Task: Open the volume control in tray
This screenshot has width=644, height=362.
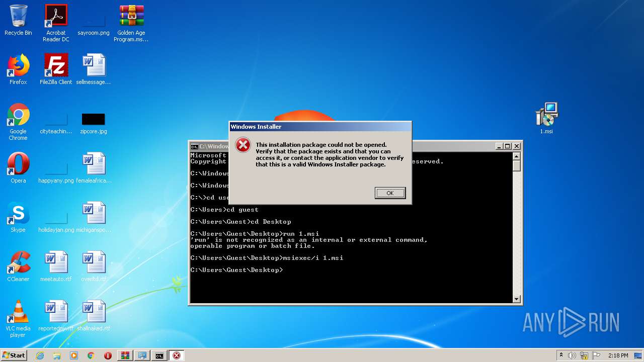Action: [572, 355]
